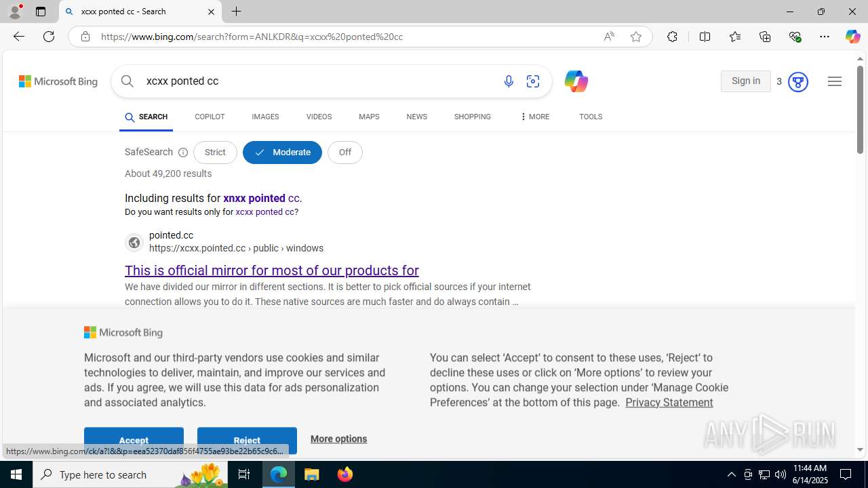
Task: Click taskbar 'Type here to search' box
Action: click(130, 474)
